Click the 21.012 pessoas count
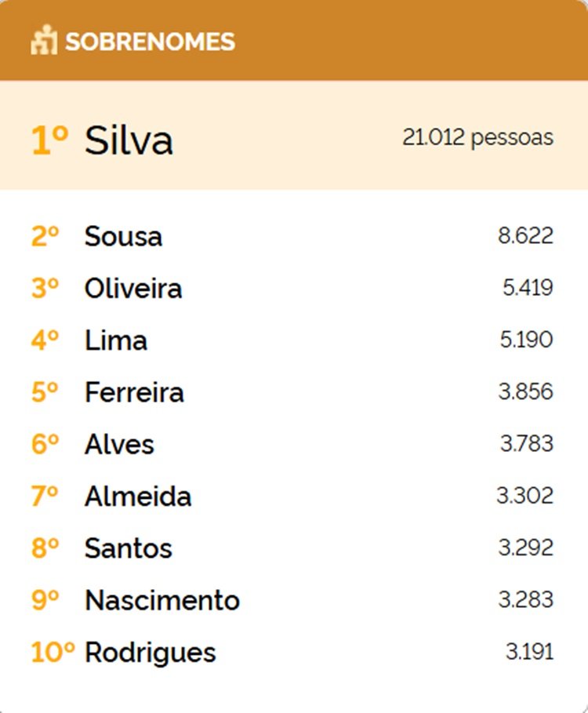The height and width of the screenshot is (713, 588). point(477,137)
